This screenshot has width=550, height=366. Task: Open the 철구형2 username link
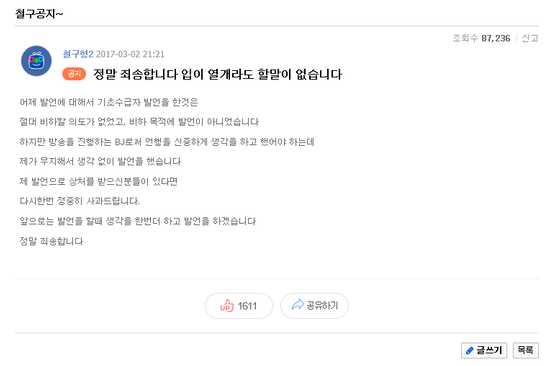(78, 54)
